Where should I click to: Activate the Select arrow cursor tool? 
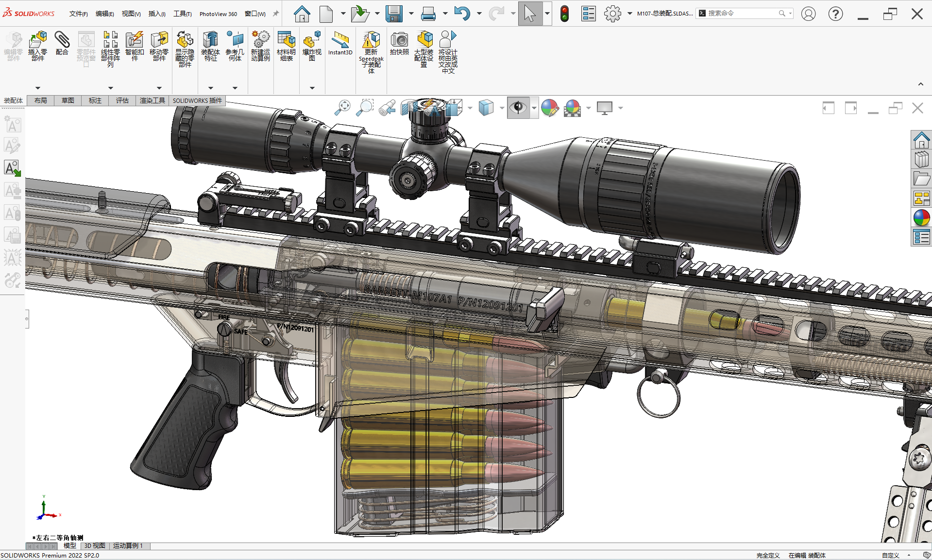(530, 14)
